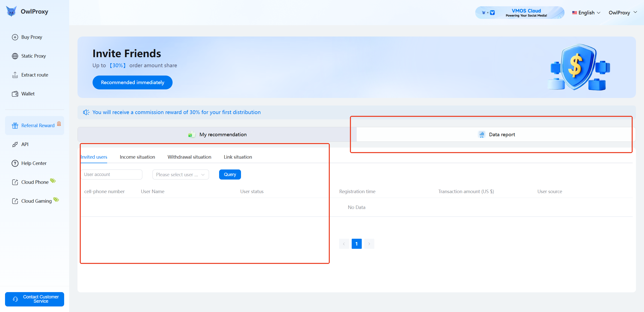Select the Invited users tab

94,157
